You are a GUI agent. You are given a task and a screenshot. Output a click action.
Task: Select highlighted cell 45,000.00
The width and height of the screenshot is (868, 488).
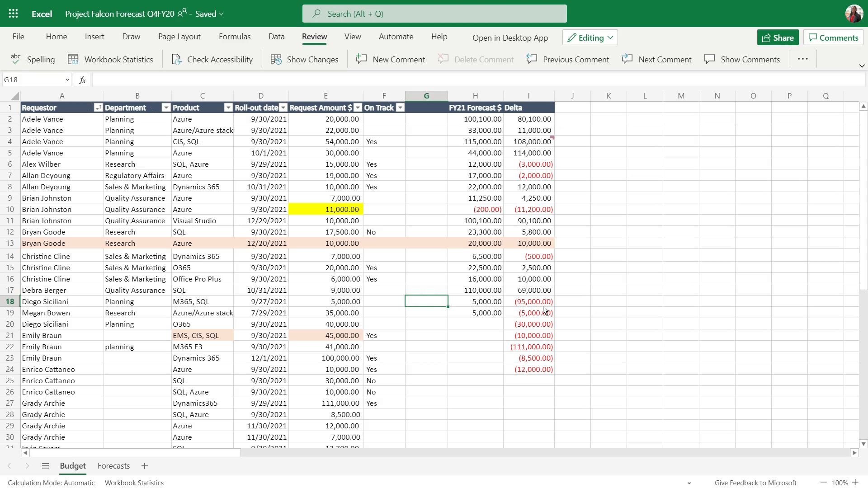click(325, 335)
